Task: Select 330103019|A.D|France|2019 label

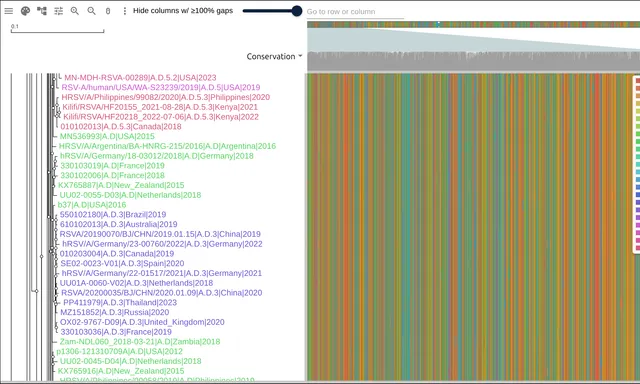Action: point(112,166)
